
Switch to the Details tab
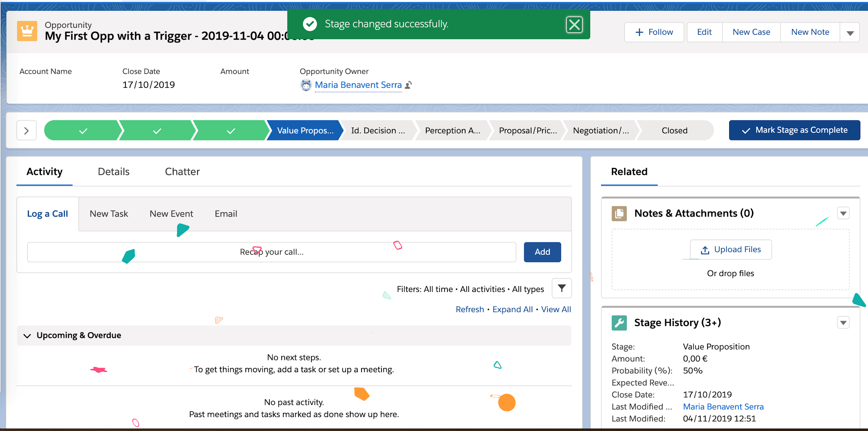[x=114, y=171]
